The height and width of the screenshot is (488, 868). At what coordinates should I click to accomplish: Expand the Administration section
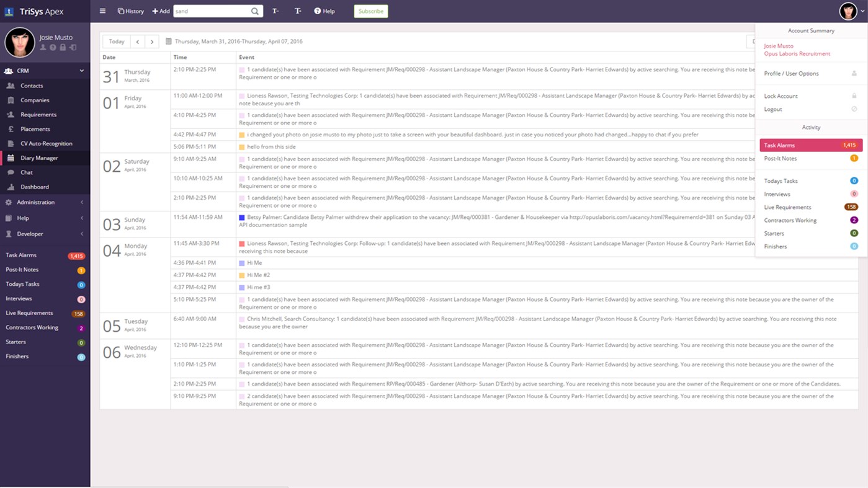[37, 202]
